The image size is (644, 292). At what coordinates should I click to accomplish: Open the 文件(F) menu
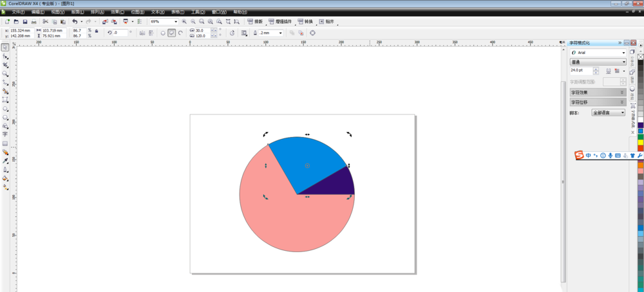[18, 12]
